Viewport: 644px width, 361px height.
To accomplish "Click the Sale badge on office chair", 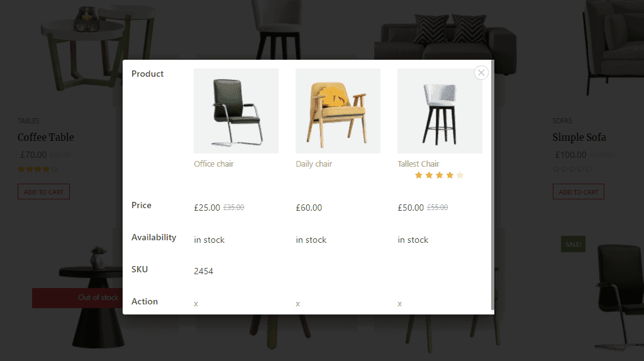I will click(x=573, y=244).
